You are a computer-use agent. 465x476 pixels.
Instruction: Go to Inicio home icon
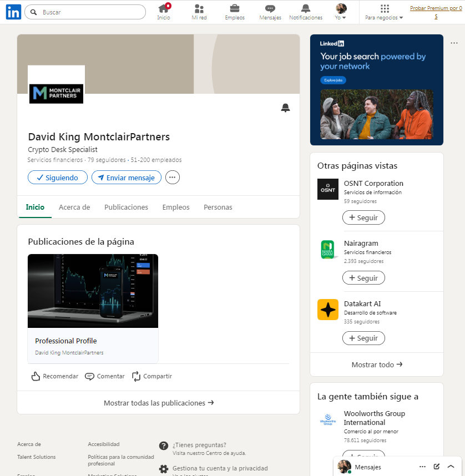pyautogui.click(x=163, y=12)
